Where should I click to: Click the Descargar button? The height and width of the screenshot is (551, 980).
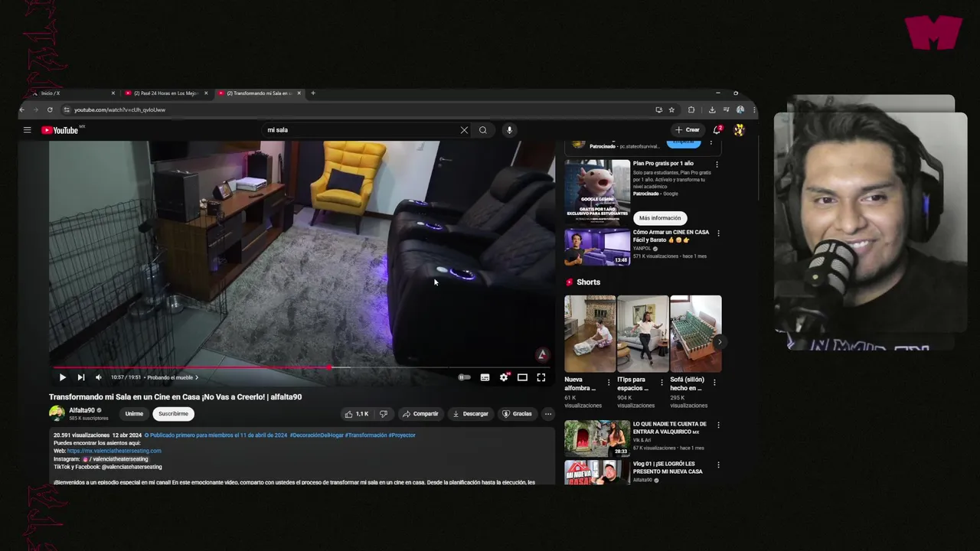471,414
